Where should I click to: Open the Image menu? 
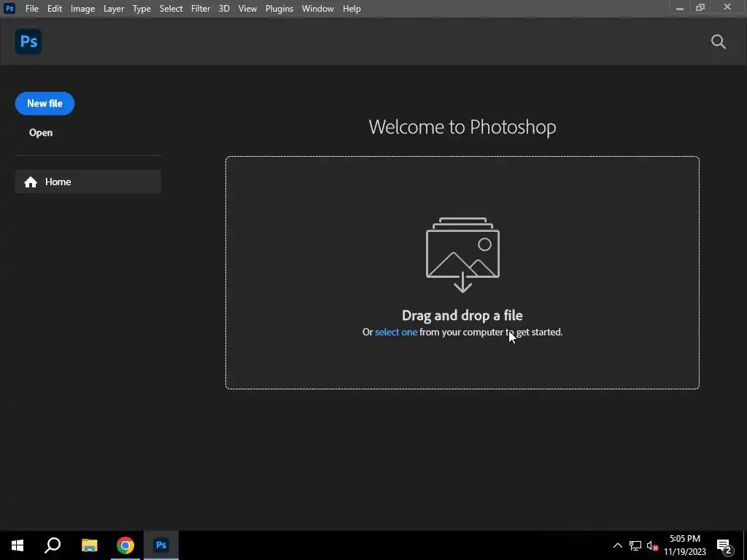pyautogui.click(x=82, y=9)
